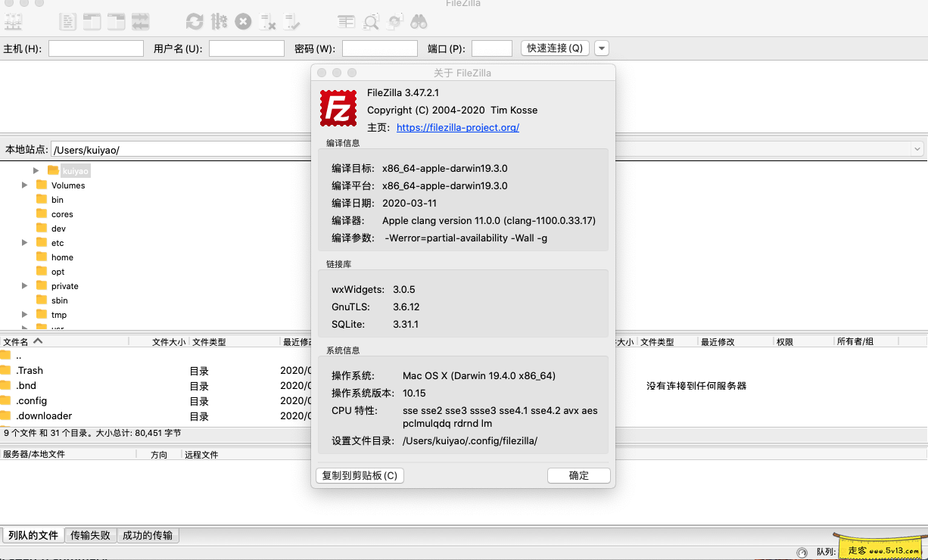Screen dimensions: 928x560
Task: Toggle local directory tree icon
Action: pos(92,22)
